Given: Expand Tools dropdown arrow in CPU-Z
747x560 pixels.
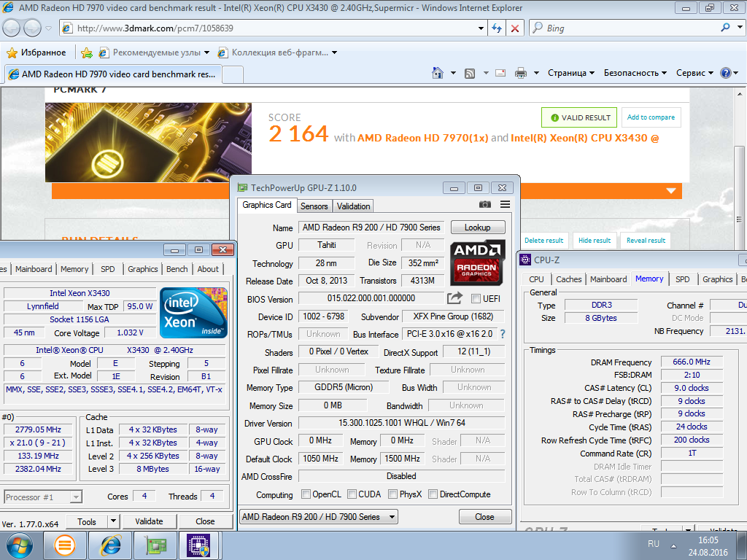Looking at the screenshot, I should [x=113, y=521].
